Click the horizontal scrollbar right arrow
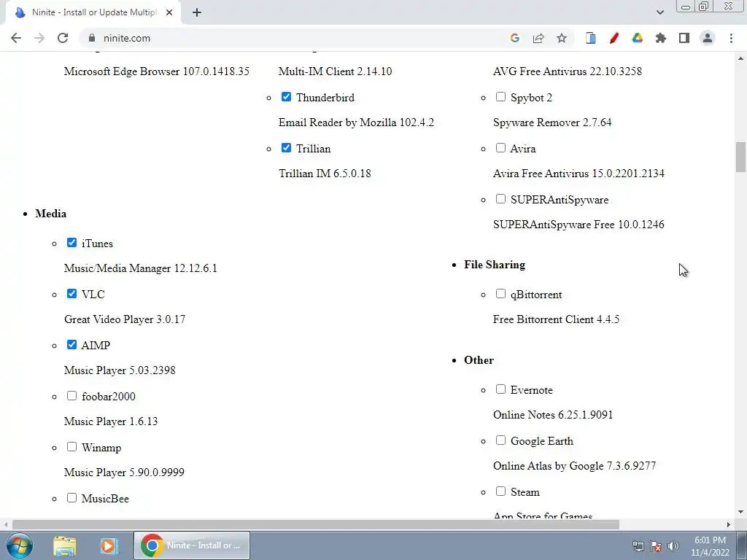Viewport: 747px width, 560px height. click(729, 524)
